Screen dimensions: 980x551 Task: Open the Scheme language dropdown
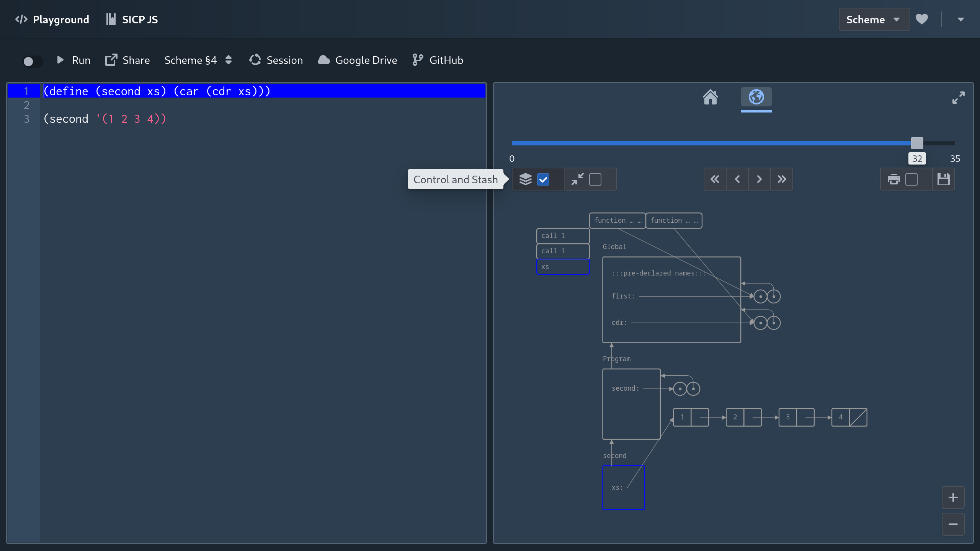pos(874,20)
